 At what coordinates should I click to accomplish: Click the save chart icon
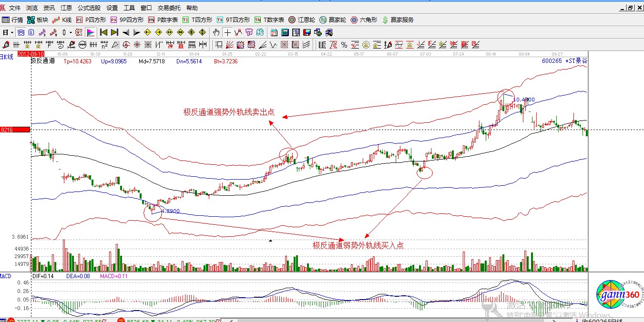coord(307,32)
